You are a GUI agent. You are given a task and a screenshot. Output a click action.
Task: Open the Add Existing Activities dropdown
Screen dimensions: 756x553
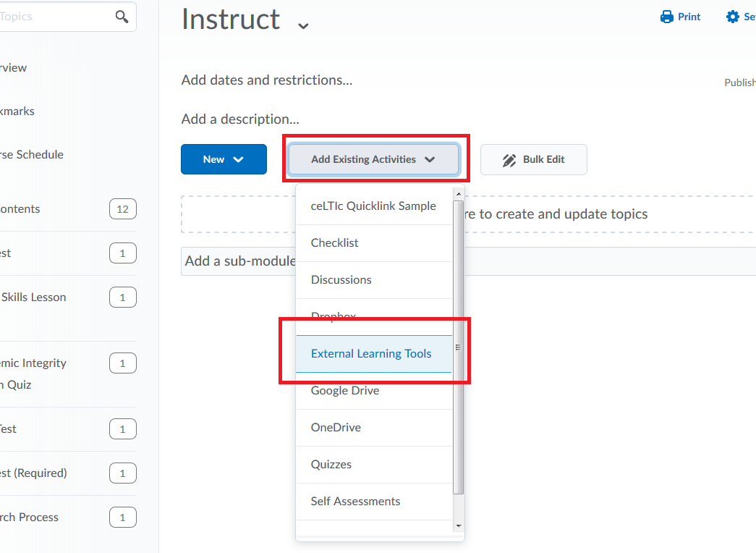[373, 159]
